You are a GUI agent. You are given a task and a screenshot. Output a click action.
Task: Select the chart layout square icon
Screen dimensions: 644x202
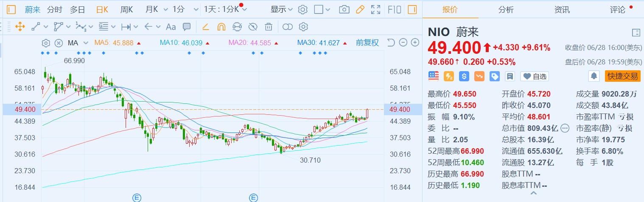(319, 9)
